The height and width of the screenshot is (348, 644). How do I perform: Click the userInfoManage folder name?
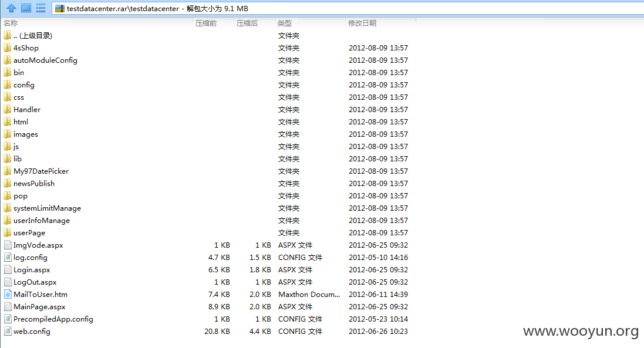pos(42,221)
